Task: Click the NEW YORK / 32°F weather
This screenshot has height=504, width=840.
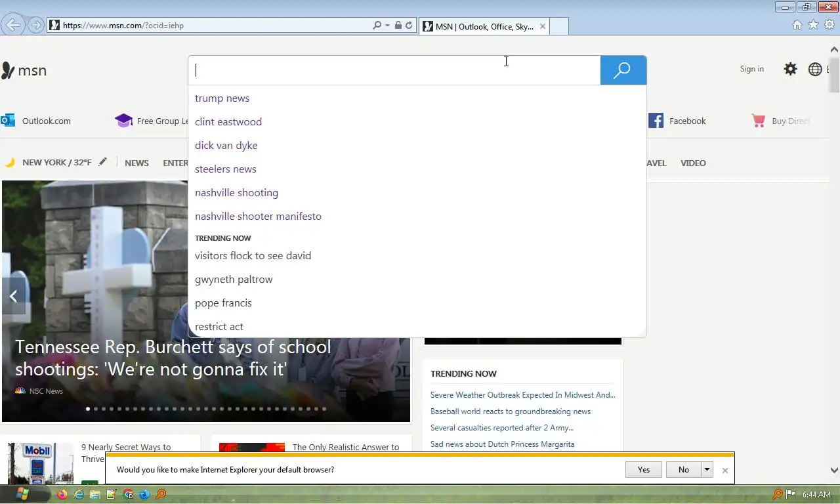Action: click(x=56, y=163)
